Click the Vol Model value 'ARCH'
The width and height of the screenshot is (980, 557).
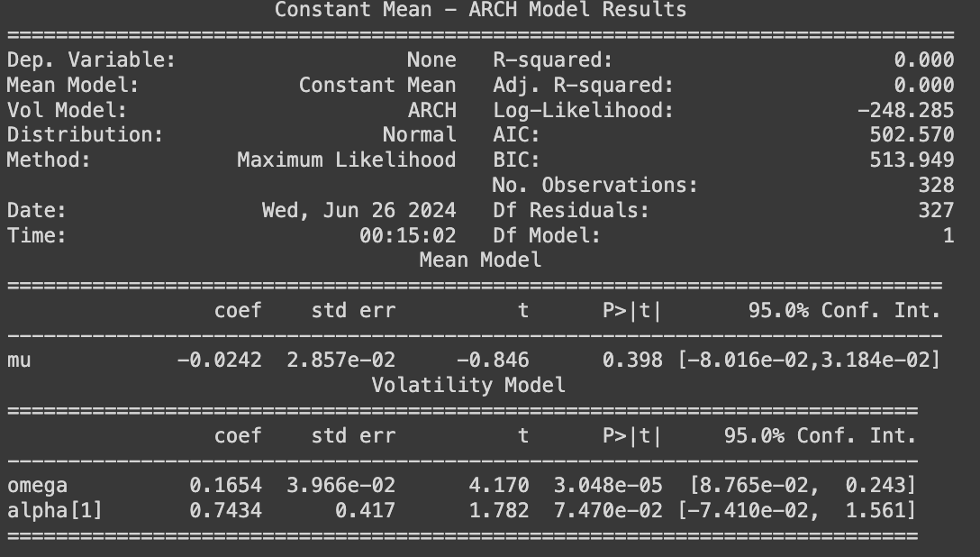[431, 110]
